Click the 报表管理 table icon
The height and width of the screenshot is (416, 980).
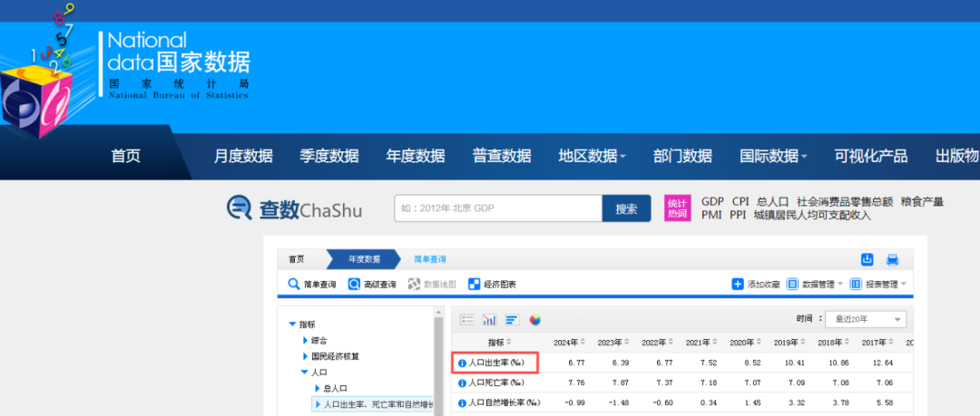[x=856, y=285]
